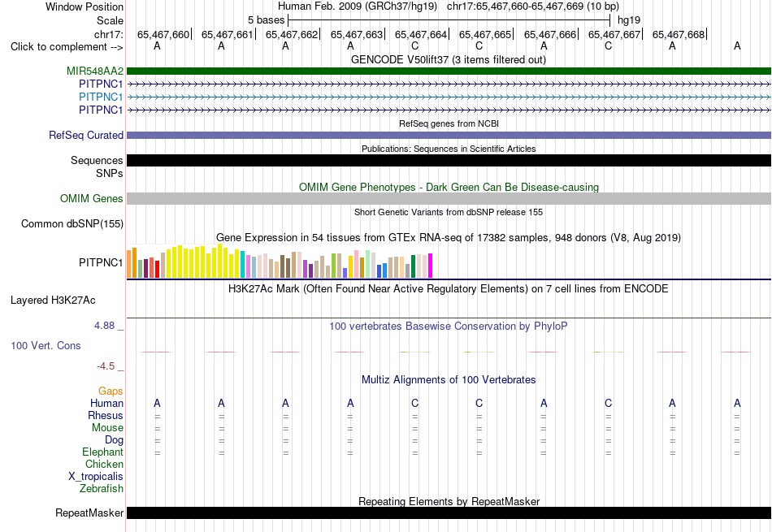Click the 'Gene Expression in 54 tissues' GTEx title
Image resolution: width=772 pixels, height=532 pixels.
[449, 238]
